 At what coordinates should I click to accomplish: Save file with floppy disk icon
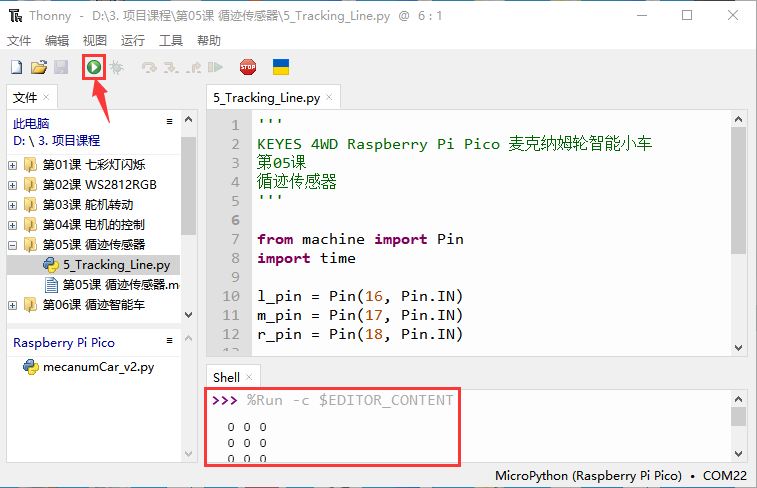tap(61, 67)
